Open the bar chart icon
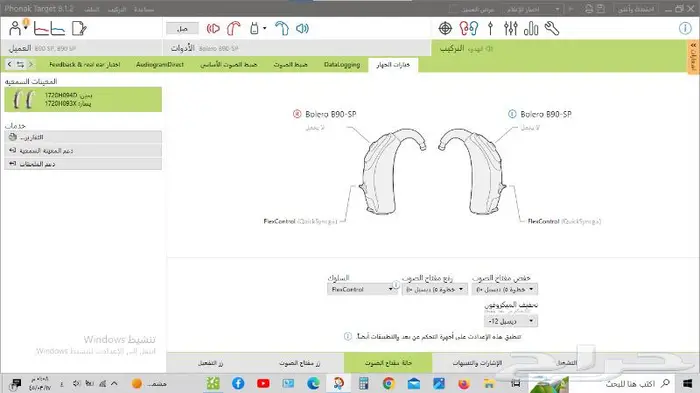Screen dimensions: 700x393 (531, 29)
